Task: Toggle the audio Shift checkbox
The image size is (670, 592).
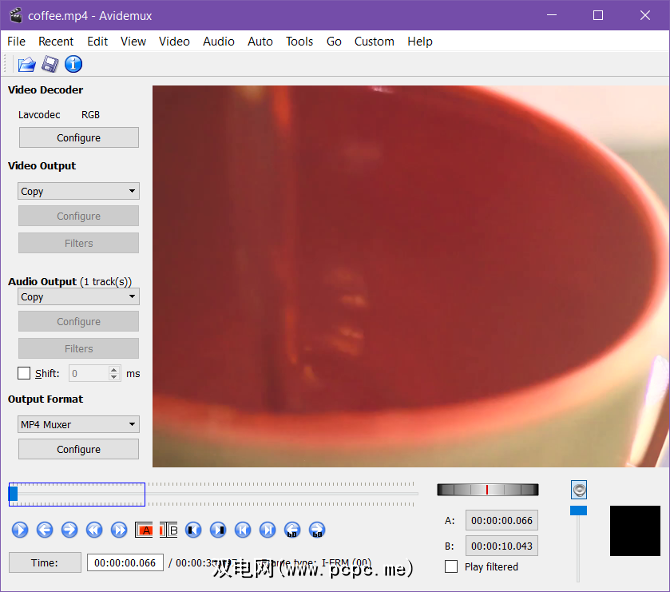Action: [x=24, y=373]
